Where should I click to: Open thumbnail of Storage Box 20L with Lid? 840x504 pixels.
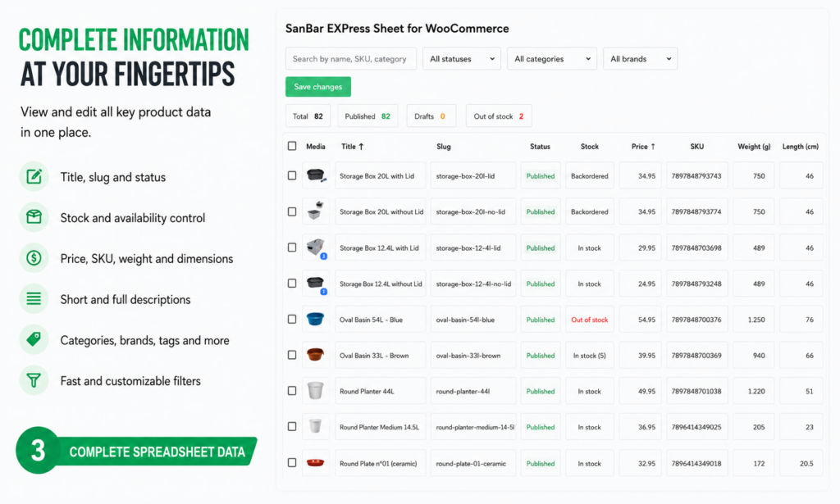[316, 175]
